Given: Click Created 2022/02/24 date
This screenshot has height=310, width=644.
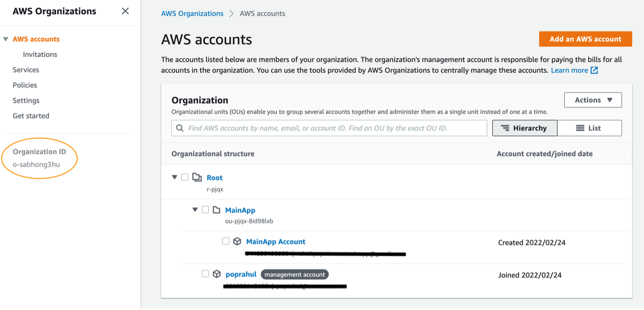Looking at the screenshot, I should [532, 242].
